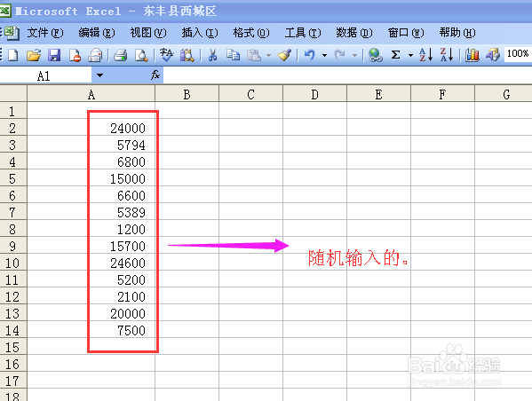The width and height of the screenshot is (532, 401).
Task: Click the Chart Wizard icon
Action: click(x=472, y=55)
